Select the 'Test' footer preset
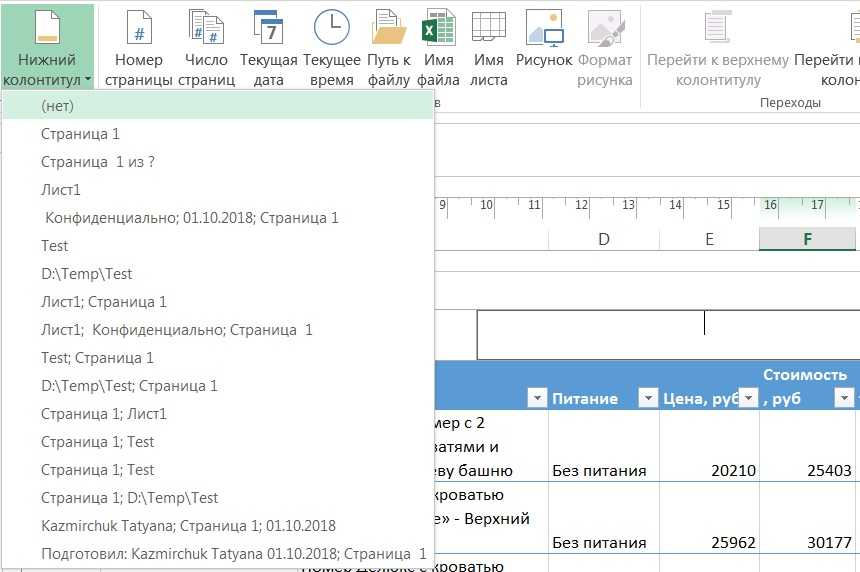 pos(218,246)
